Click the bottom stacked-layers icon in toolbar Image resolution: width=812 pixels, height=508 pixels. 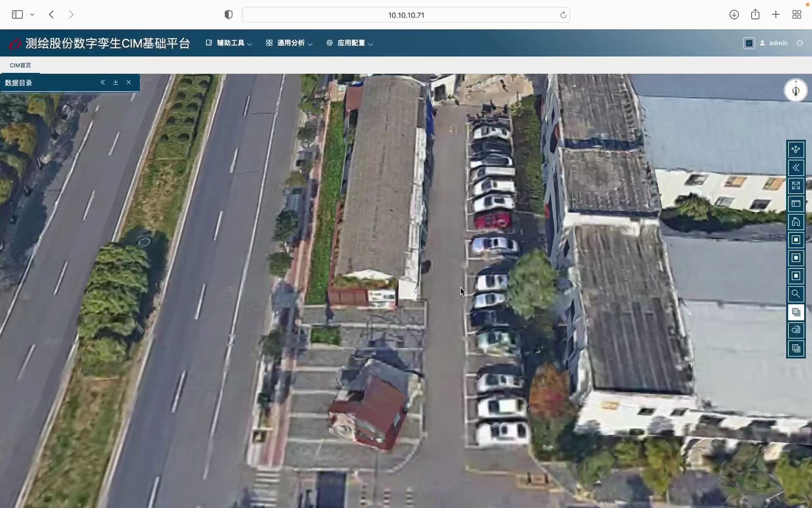pyautogui.click(x=796, y=348)
